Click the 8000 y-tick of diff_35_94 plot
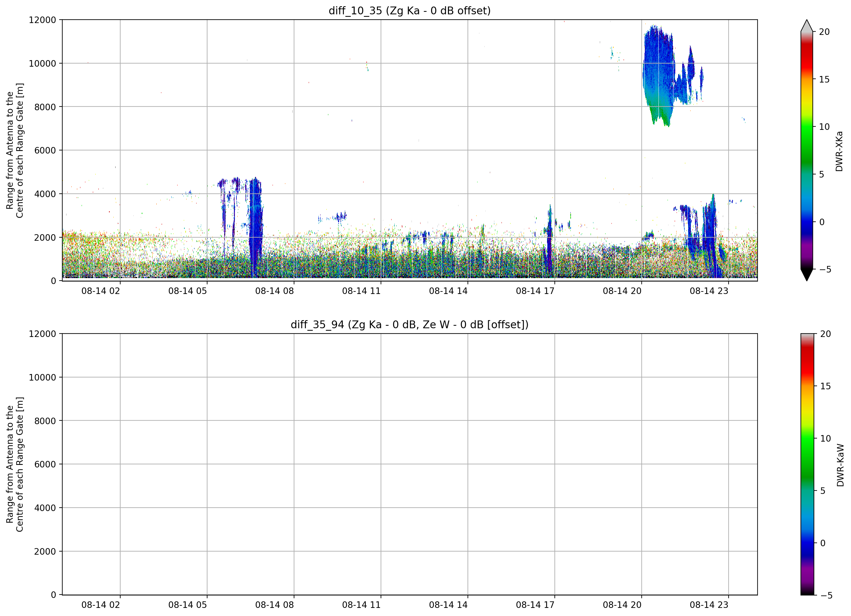 pos(45,421)
